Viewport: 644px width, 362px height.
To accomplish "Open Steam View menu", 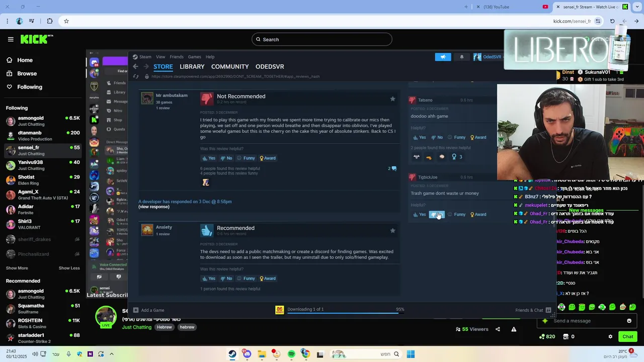I will coord(160,57).
